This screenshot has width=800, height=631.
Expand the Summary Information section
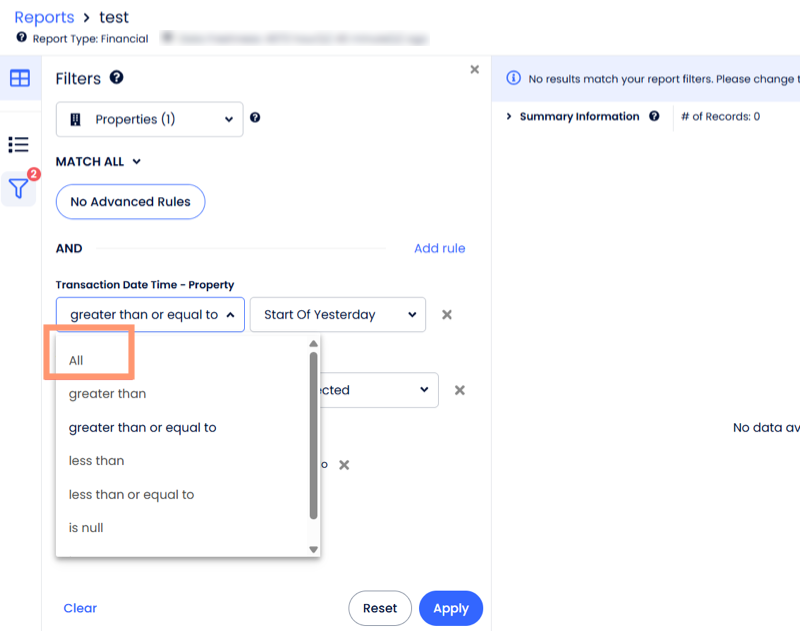click(509, 117)
